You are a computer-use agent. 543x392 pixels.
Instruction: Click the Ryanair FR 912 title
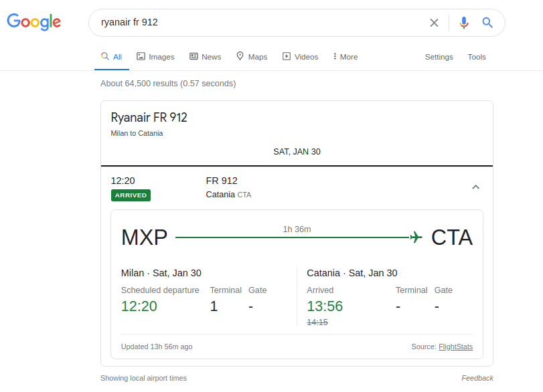[x=149, y=118]
